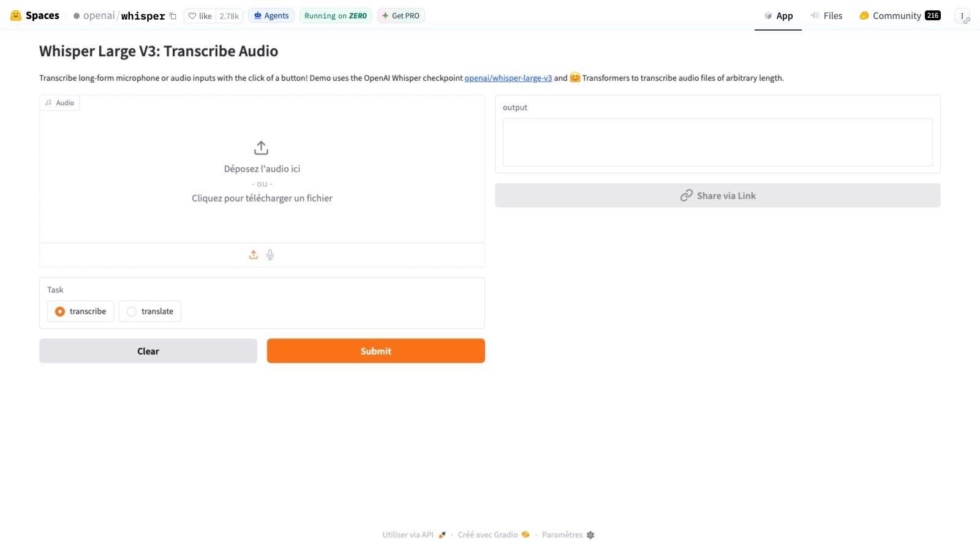Open the Community tab
Viewport: 980px width, 551px height.
pos(900,16)
